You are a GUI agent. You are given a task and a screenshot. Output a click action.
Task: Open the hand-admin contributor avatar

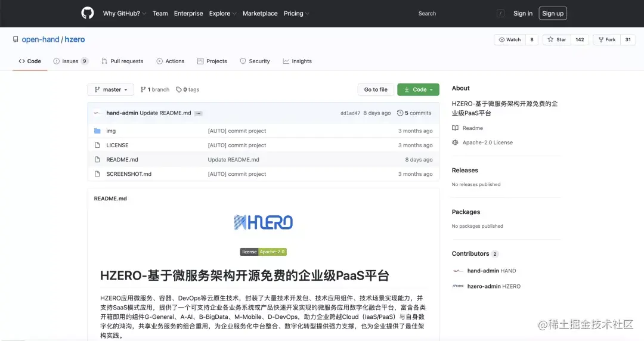[x=458, y=271]
